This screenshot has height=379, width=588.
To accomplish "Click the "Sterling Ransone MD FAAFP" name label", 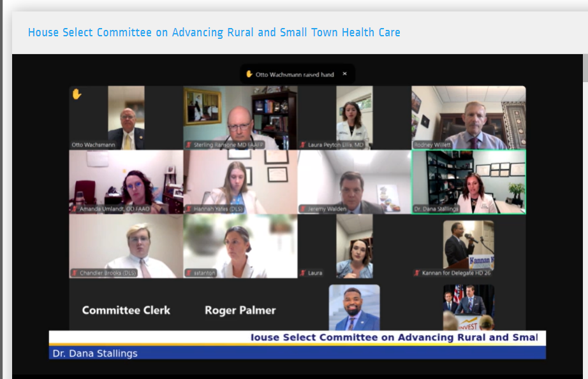I will 229,145.
